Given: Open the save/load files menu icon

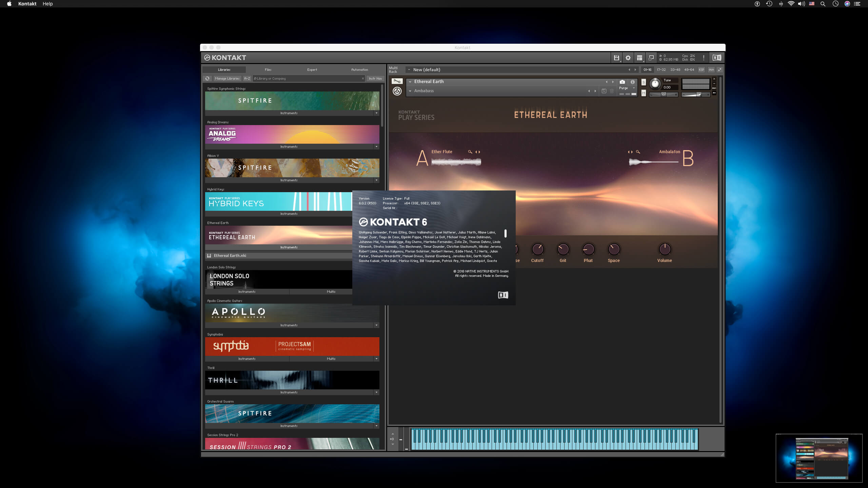Looking at the screenshot, I should (x=616, y=58).
